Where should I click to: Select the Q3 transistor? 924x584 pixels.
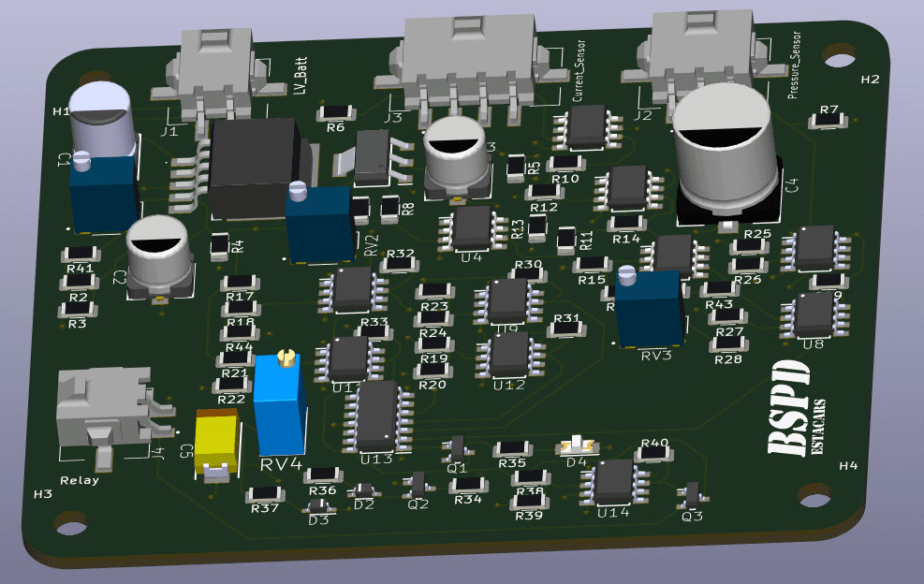pyautogui.click(x=692, y=496)
